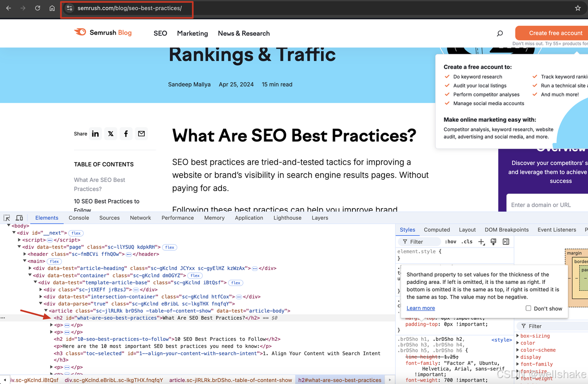This screenshot has height=384, width=588.
Task: Click the margin region of box model
Action: [574, 253]
